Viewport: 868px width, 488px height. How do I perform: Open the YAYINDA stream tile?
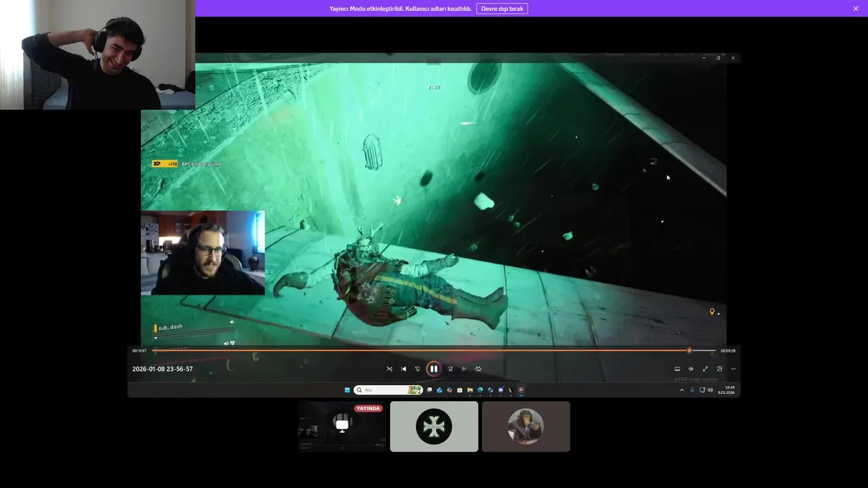342,426
